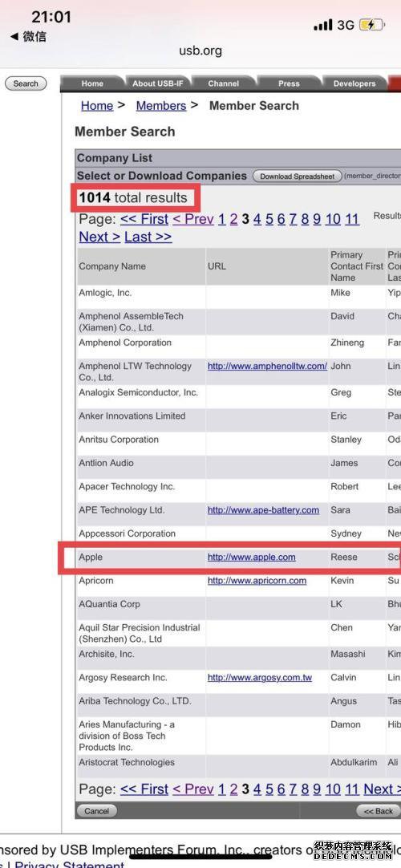401x868 pixels.
Task: Select the Channel navigation tab
Action: pyautogui.click(x=224, y=83)
